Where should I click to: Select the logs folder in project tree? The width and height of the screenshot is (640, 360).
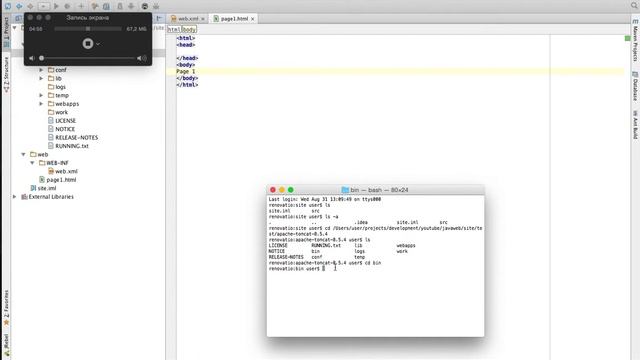(57, 87)
